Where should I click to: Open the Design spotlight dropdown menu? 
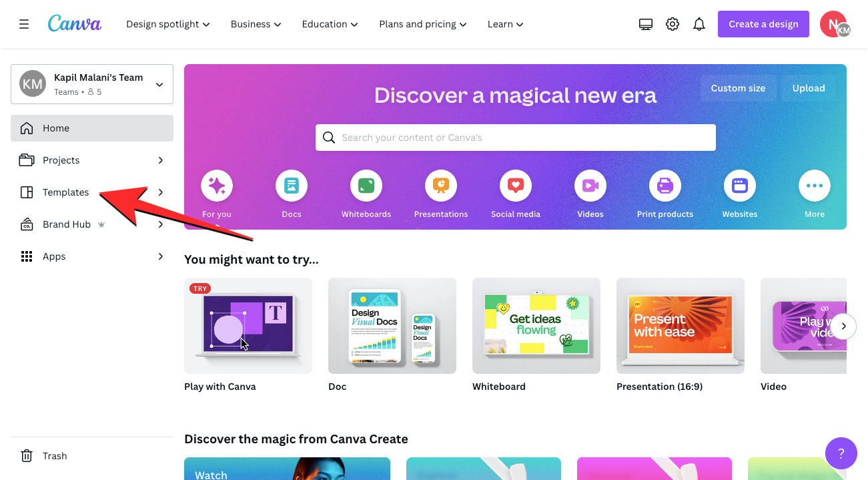[x=168, y=24]
